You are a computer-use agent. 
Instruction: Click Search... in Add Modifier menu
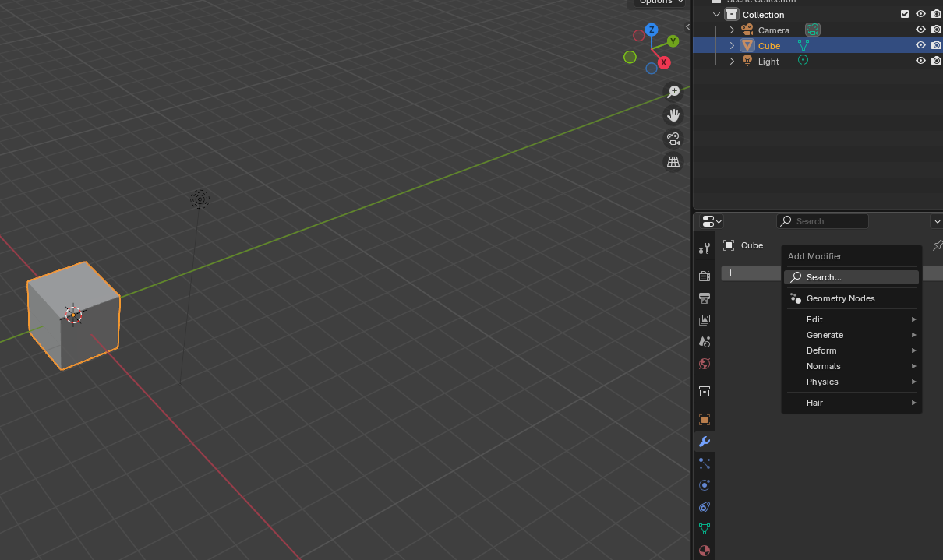852,277
